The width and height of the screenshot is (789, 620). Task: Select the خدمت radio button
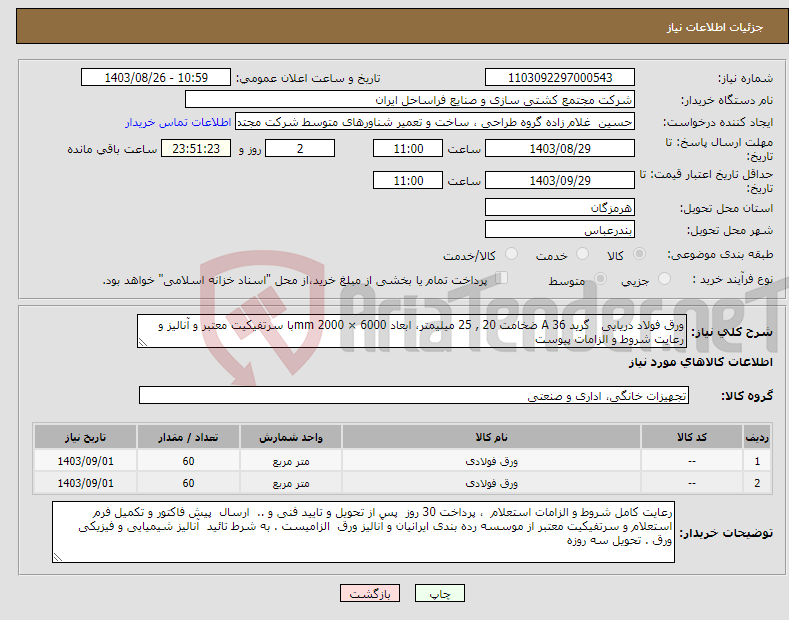[x=582, y=254]
